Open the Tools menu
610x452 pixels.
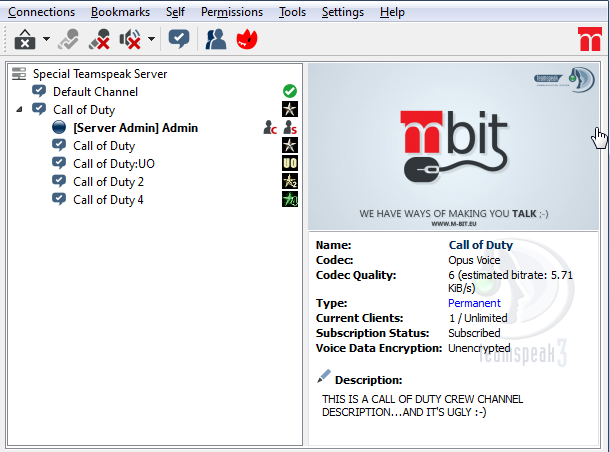tap(292, 12)
